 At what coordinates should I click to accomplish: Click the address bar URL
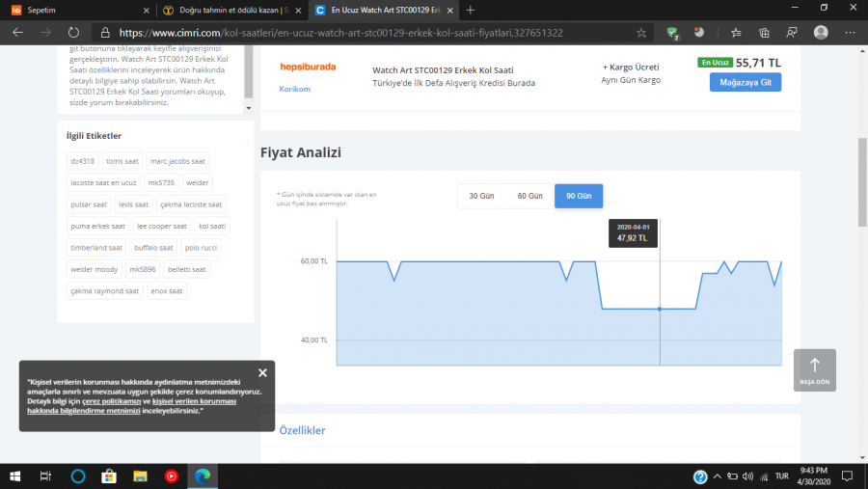[341, 33]
